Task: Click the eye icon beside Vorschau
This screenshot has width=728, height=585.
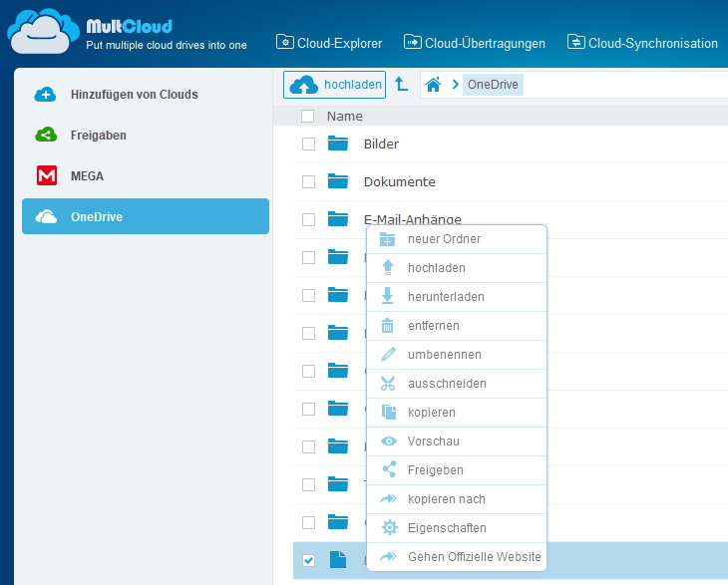Action: (x=389, y=440)
